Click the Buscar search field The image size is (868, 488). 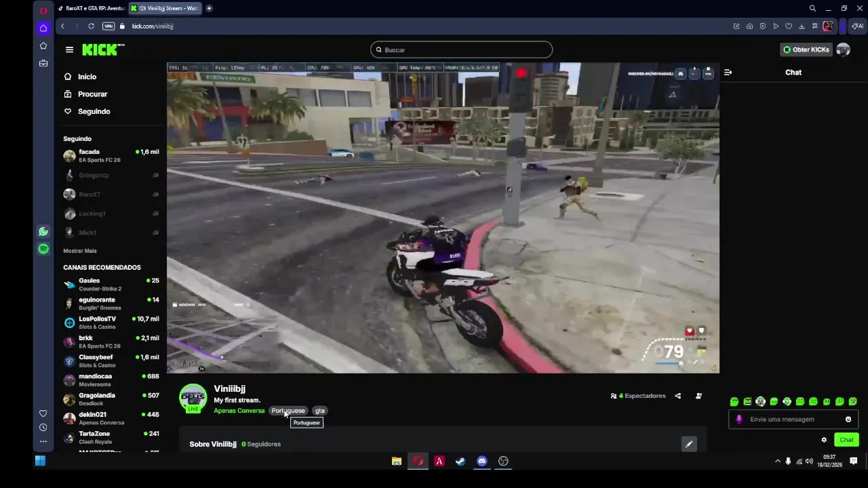[461, 49]
